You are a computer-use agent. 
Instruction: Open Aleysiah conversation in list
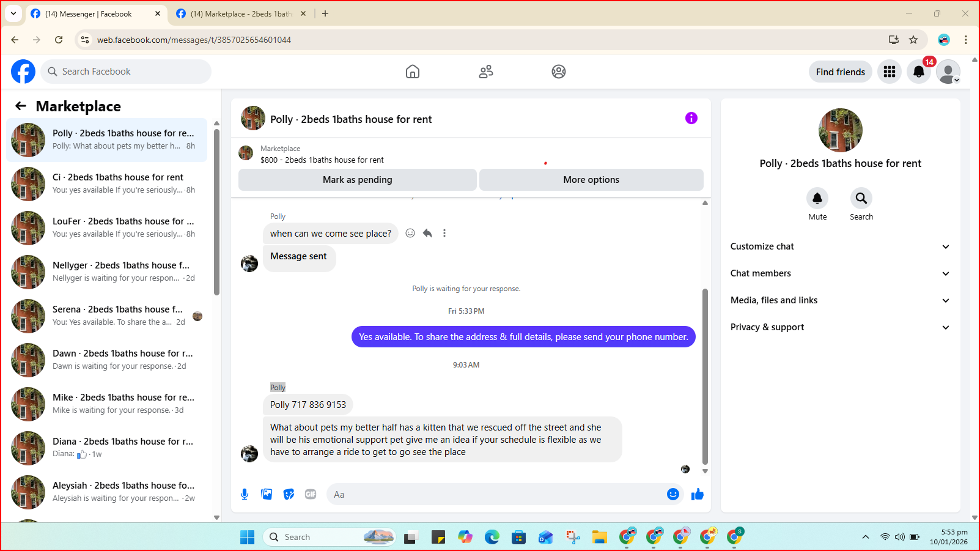(107, 492)
